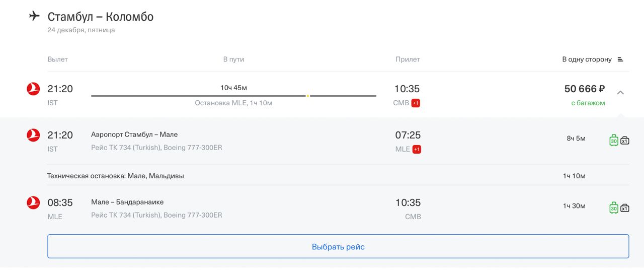Screen dimensions: 644x272
Task: Click Turkish Airlines logo in flight summary row
Action: click(33, 89)
